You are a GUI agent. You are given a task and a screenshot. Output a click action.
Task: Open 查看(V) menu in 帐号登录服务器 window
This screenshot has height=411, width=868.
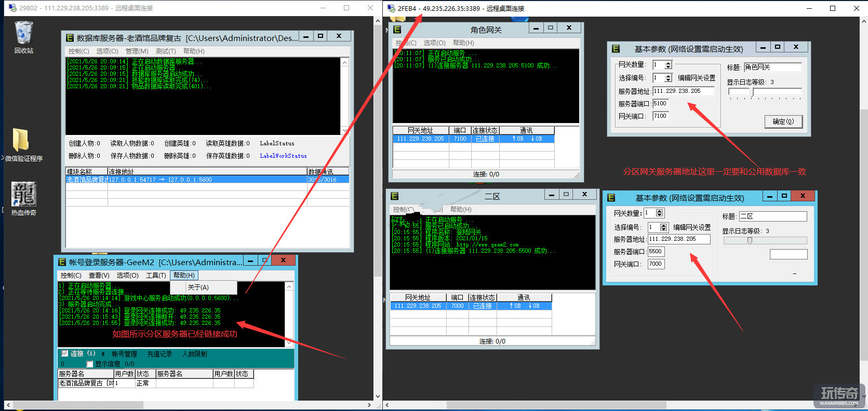click(99, 276)
